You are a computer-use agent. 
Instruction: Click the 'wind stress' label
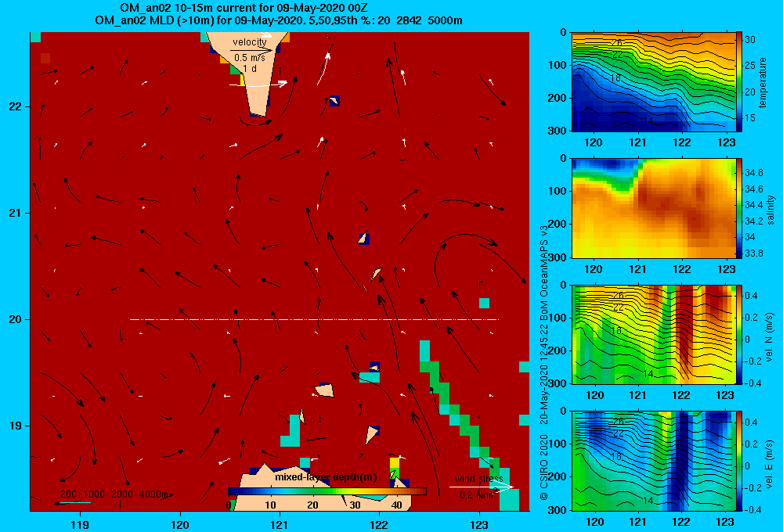(x=479, y=479)
